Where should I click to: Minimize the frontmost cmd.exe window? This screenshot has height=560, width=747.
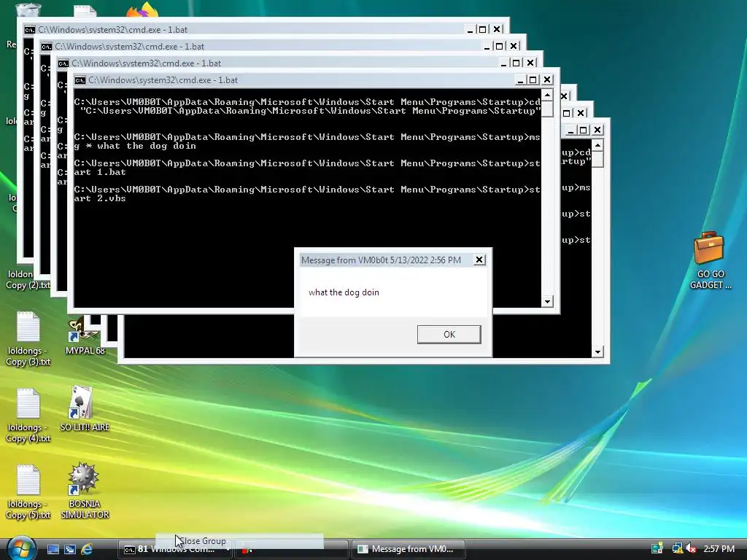[x=520, y=80]
